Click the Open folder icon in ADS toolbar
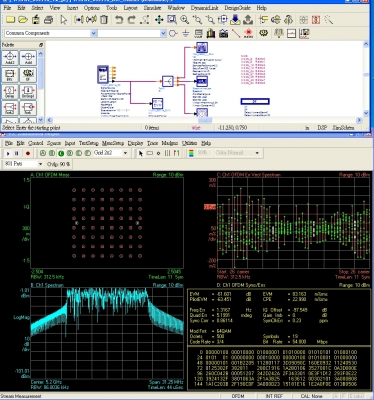 23,20
